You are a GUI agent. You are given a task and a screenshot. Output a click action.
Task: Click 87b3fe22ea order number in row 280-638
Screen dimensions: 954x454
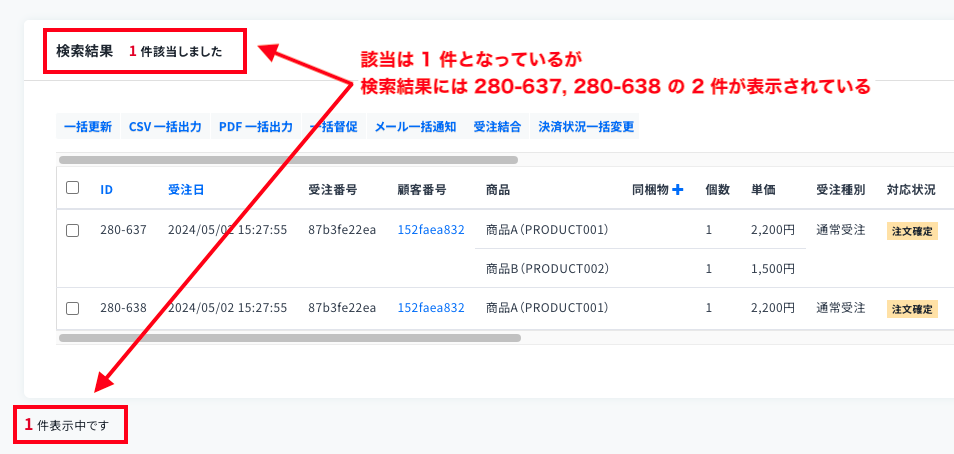click(x=342, y=308)
